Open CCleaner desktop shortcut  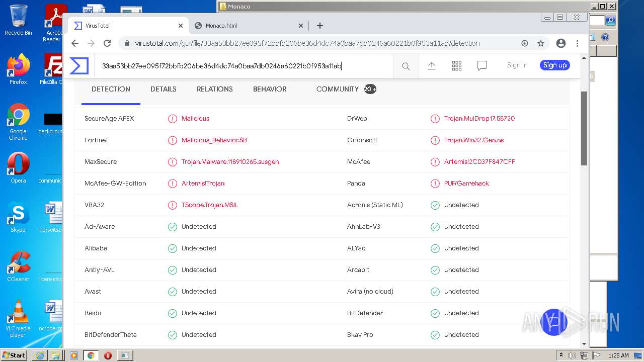(x=18, y=266)
